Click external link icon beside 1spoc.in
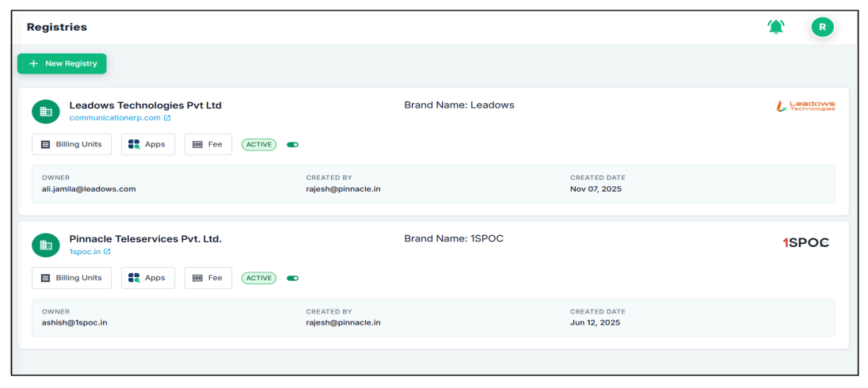This screenshot has height=388, width=868. (x=107, y=252)
